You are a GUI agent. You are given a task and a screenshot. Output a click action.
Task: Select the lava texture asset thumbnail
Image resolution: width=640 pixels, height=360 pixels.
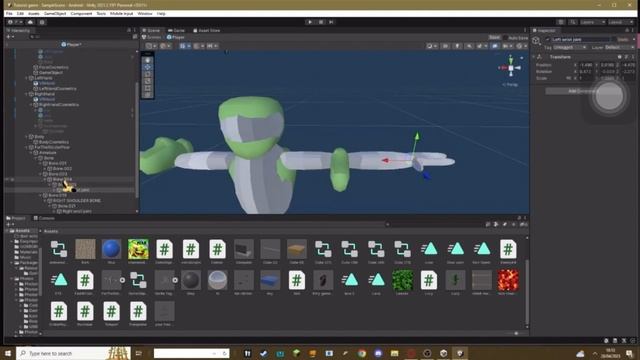click(x=508, y=280)
